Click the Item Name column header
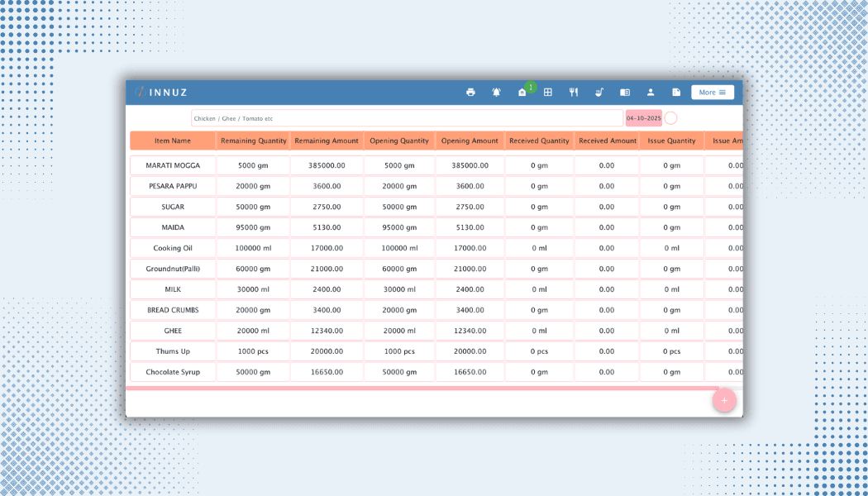The image size is (868, 496). coord(173,141)
